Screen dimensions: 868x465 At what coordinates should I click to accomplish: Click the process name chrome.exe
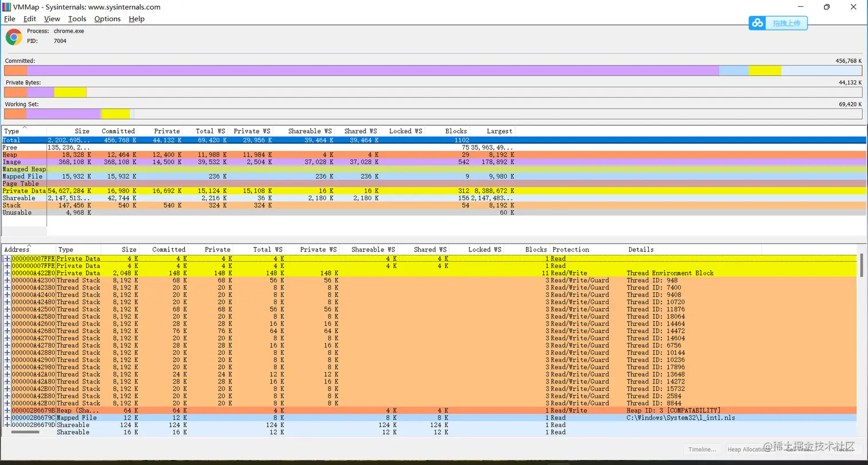click(x=69, y=31)
